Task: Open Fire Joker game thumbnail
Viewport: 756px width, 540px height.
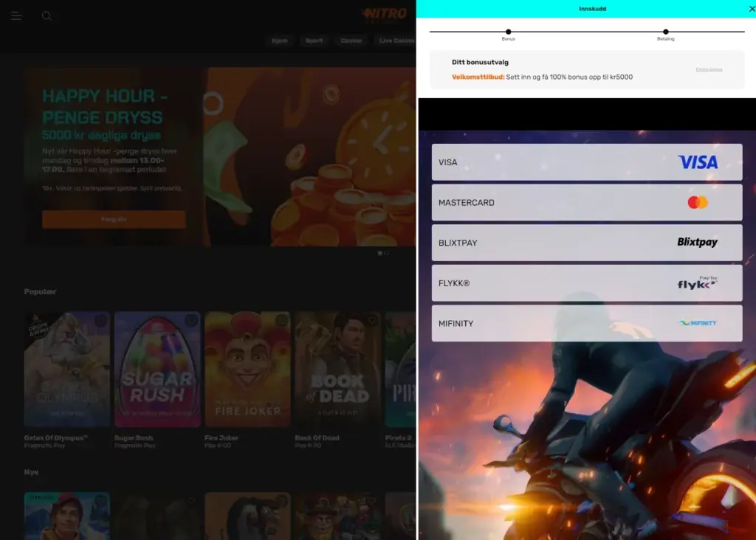Action: (248, 369)
